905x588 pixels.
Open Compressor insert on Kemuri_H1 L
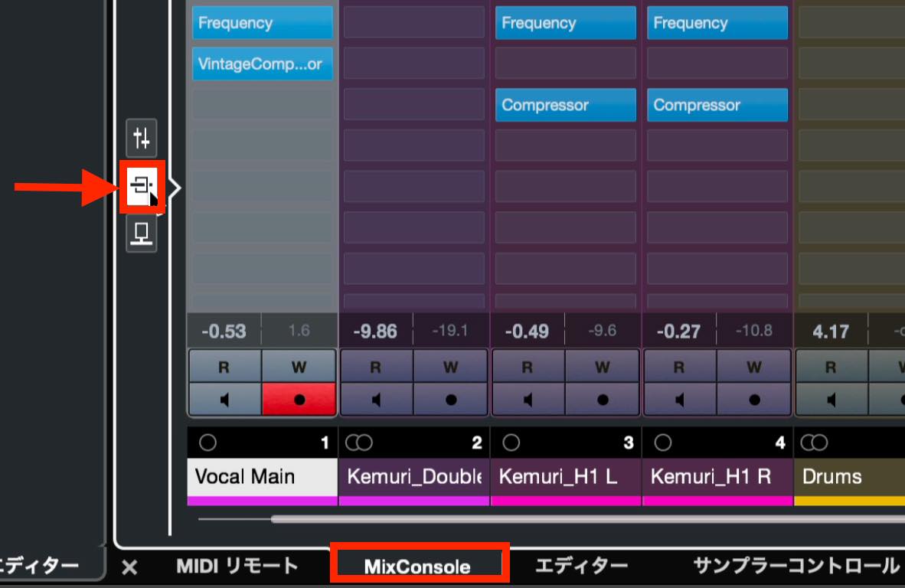[566, 105]
